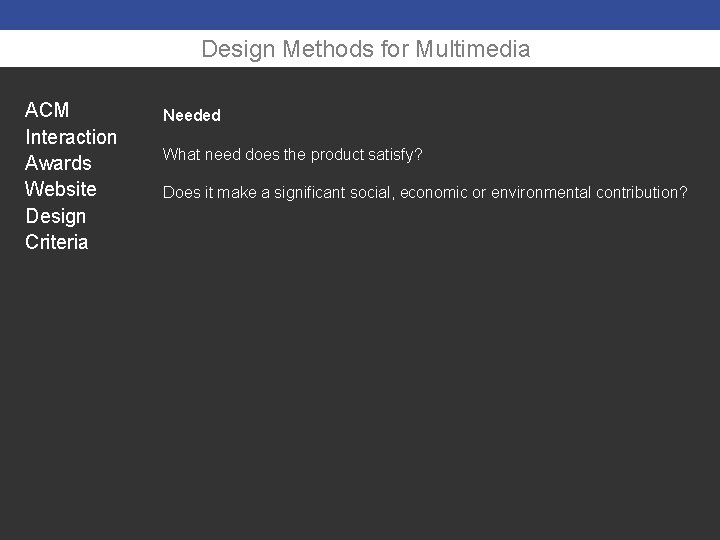Viewport: 720px width, 540px height.
Task: Select the word "Interaction" in the left heading
Action: (71, 137)
